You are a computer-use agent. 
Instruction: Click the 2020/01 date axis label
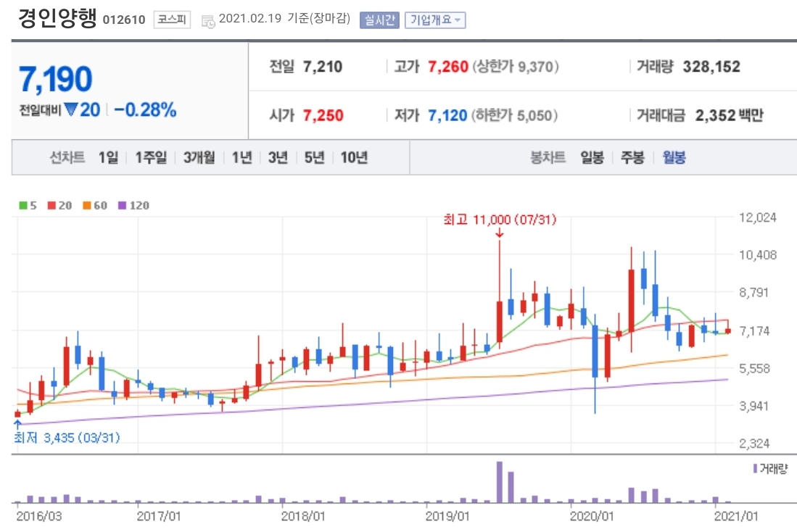click(592, 516)
